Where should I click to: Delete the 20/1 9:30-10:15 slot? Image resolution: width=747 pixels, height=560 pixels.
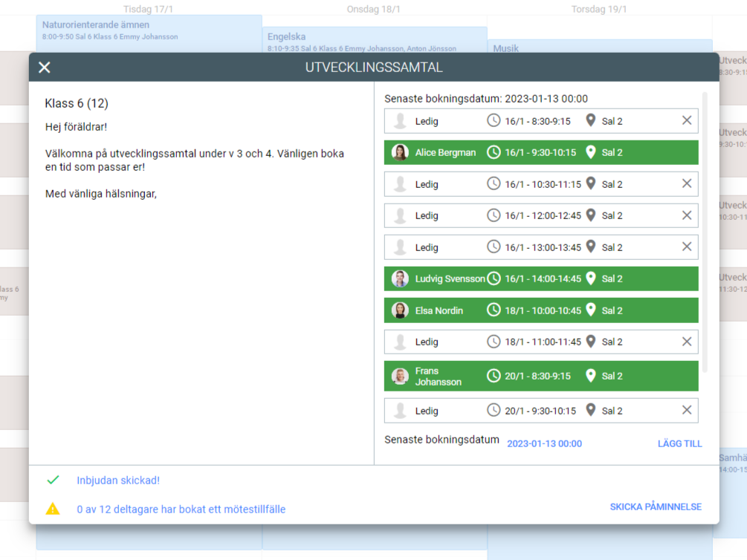686,410
